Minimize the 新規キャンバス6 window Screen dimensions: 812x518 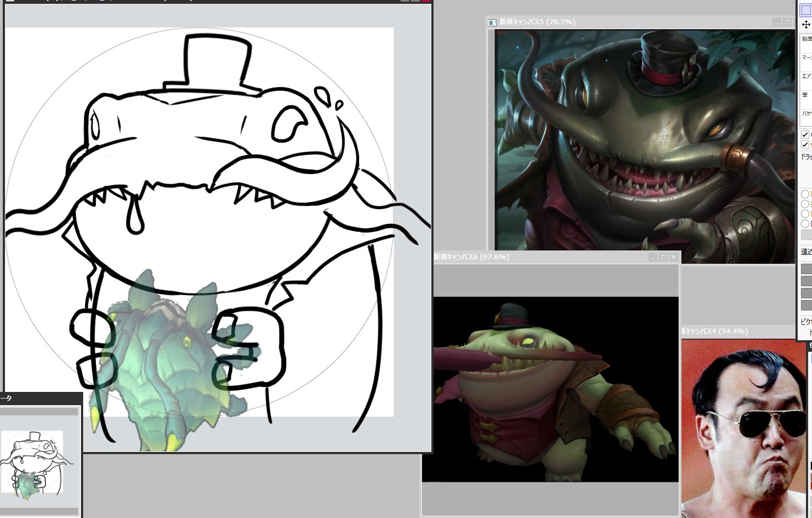point(653,257)
